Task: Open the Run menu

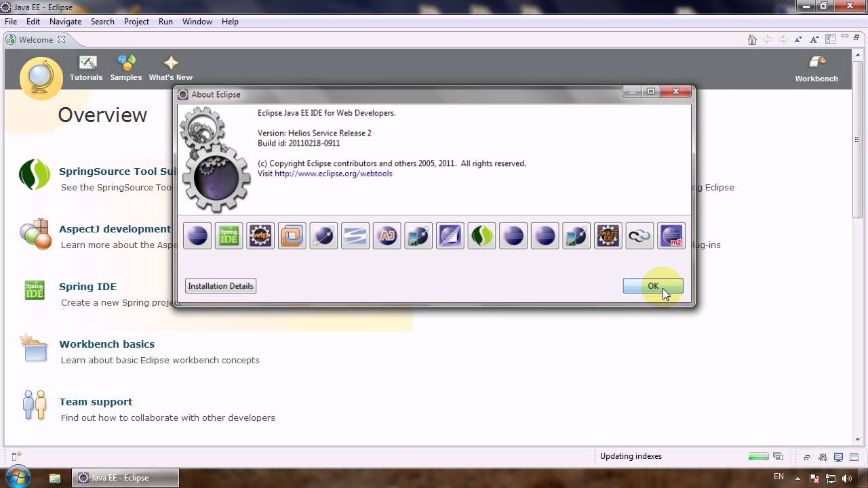Action: point(165,22)
